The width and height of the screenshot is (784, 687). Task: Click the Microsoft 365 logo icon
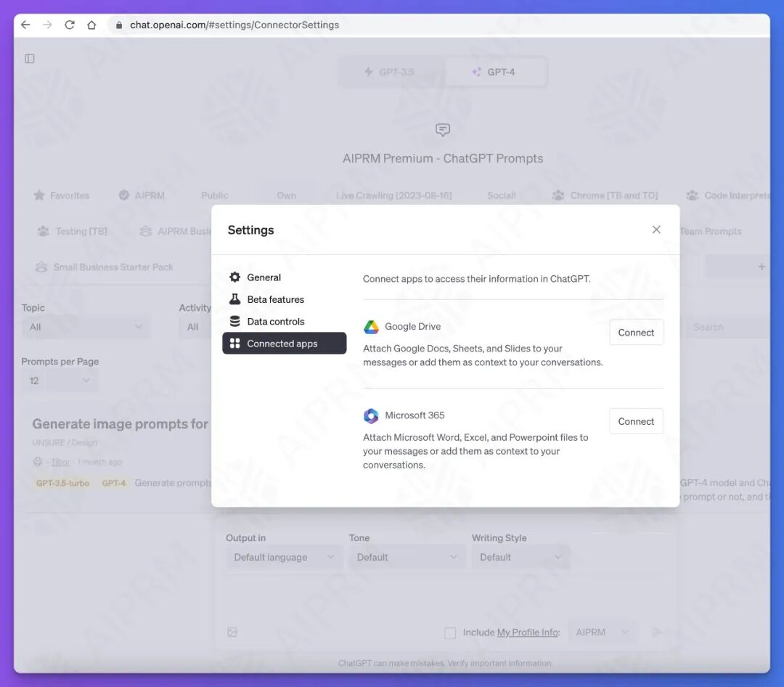pos(371,416)
